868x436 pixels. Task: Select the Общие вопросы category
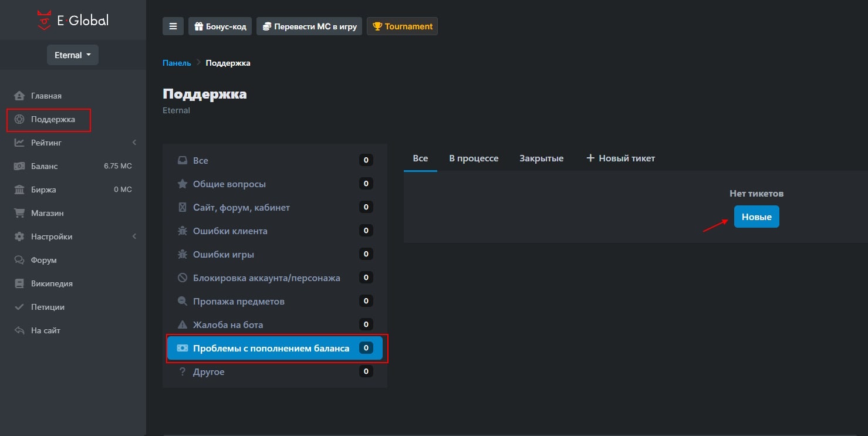pyautogui.click(x=229, y=184)
